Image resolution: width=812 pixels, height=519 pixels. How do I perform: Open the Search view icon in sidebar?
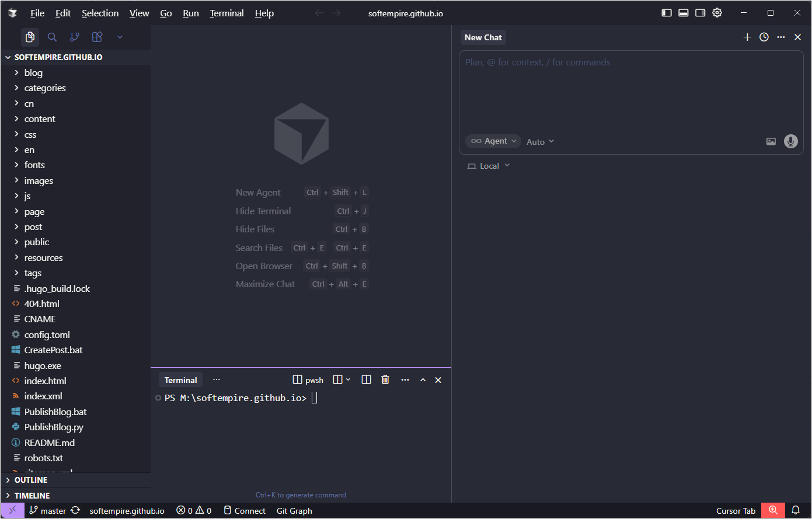tap(52, 37)
